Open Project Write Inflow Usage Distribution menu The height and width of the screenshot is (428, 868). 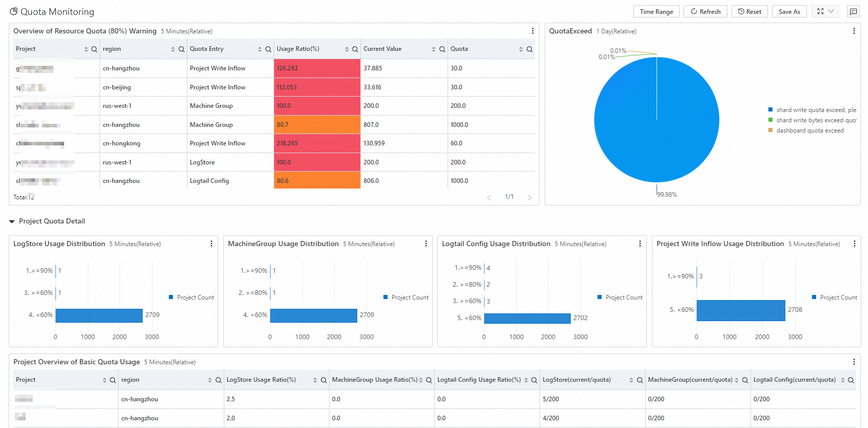pyautogui.click(x=854, y=244)
